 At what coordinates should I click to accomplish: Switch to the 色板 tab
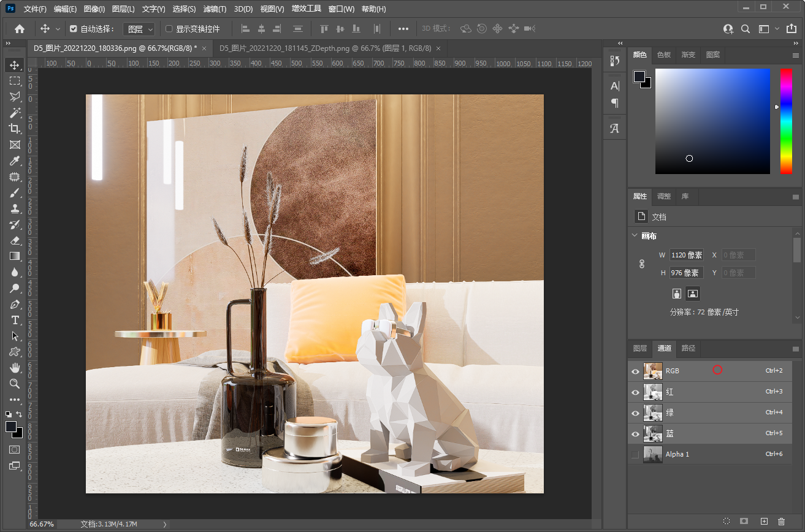tap(664, 55)
